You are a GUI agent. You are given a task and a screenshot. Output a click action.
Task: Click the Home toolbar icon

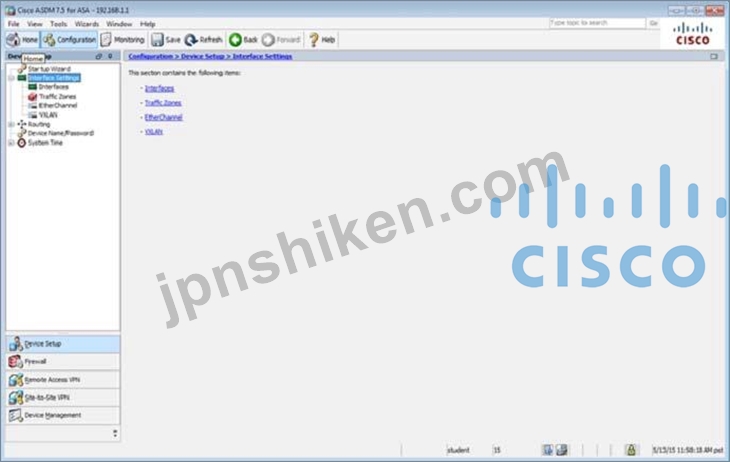[13, 40]
